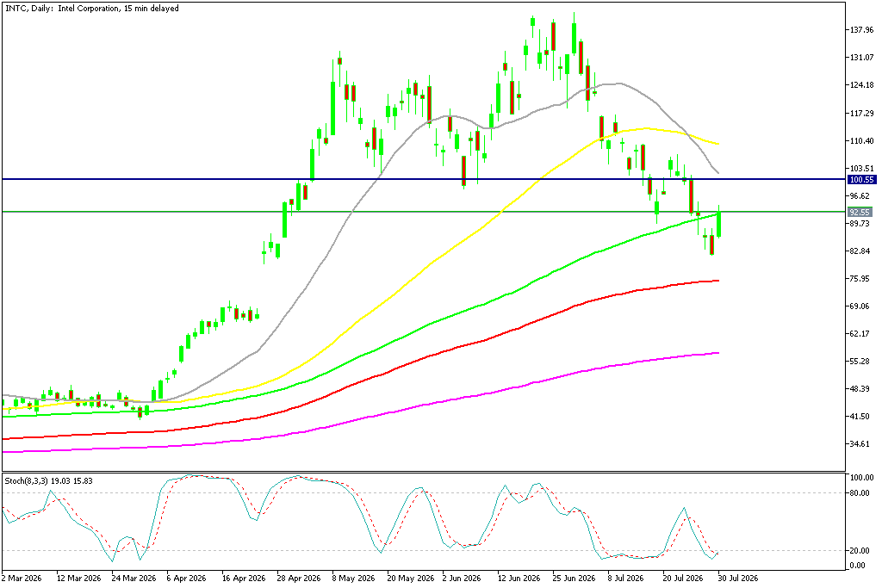The height and width of the screenshot is (588, 882).
Task: Click the '8 May 2026' date label
Action: [353, 579]
